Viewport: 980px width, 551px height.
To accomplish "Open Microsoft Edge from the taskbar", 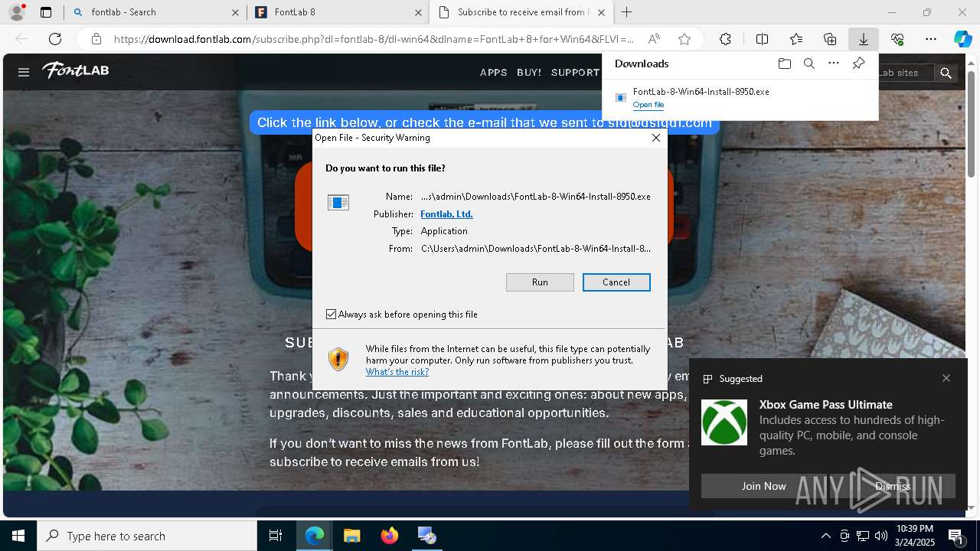I will 315,536.
